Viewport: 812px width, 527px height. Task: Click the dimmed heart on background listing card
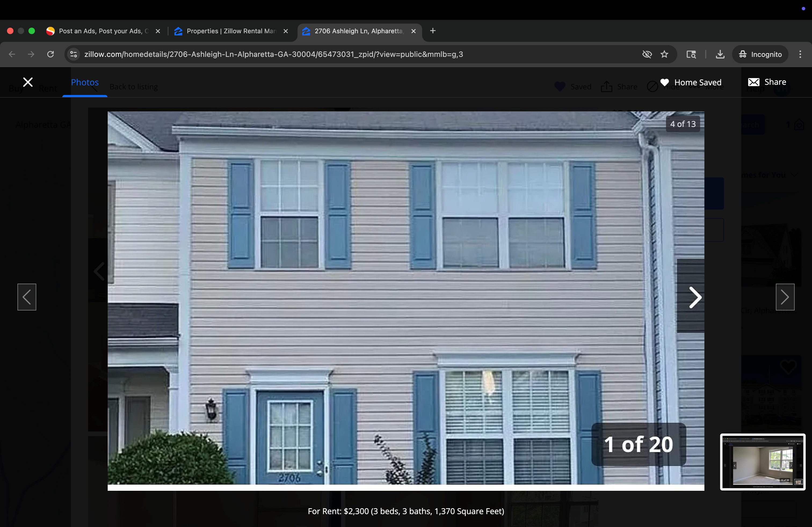point(788,367)
